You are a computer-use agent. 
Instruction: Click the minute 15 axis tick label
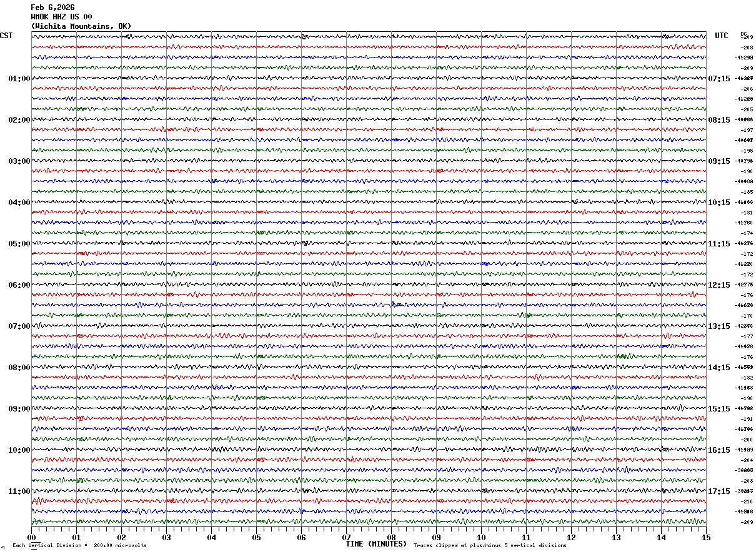click(x=705, y=537)
